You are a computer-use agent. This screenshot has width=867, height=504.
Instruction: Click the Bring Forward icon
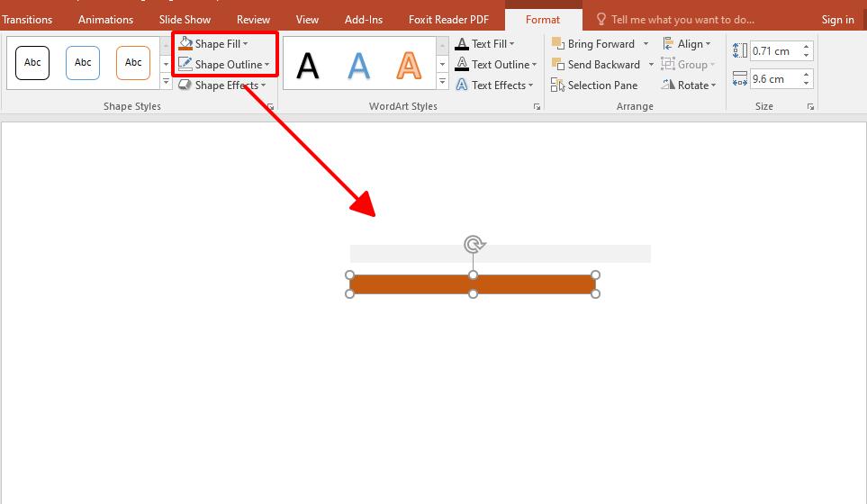pos(558,44)
